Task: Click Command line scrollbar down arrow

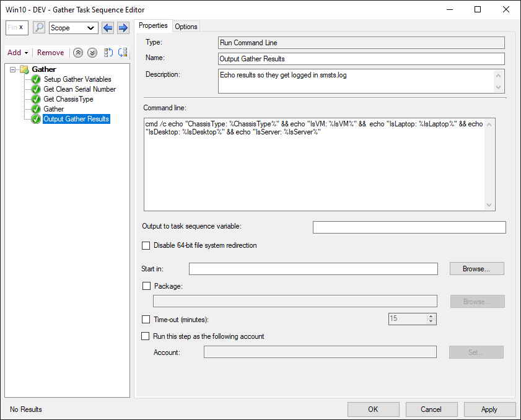Action: pyautogui.click(x=489, y=205)
